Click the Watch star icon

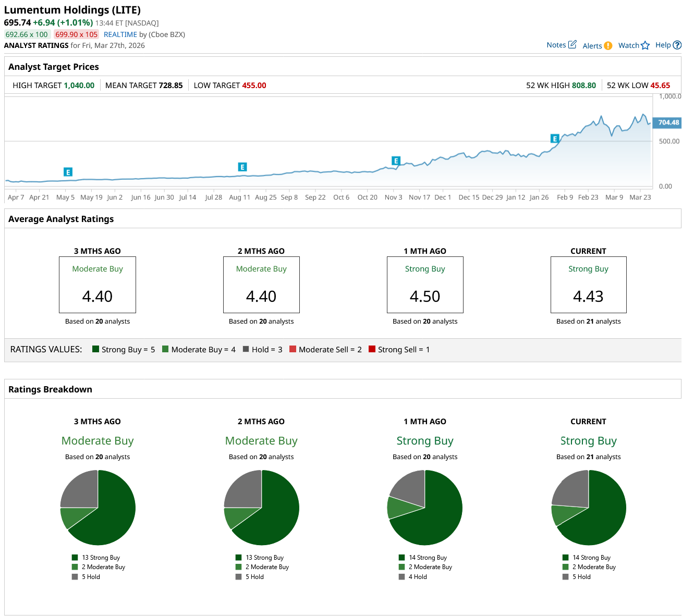point(645,45)
